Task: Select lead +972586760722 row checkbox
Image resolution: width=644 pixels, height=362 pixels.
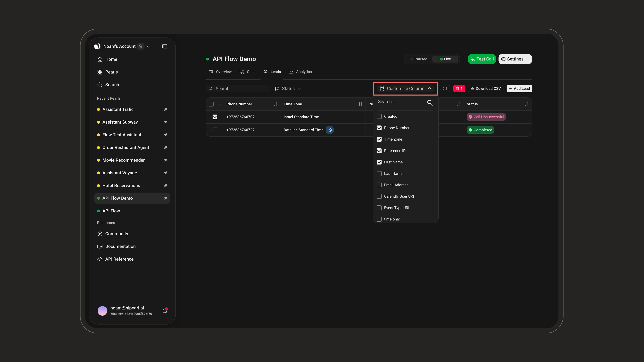Action: pyautogui.click(x=215, y=130)
